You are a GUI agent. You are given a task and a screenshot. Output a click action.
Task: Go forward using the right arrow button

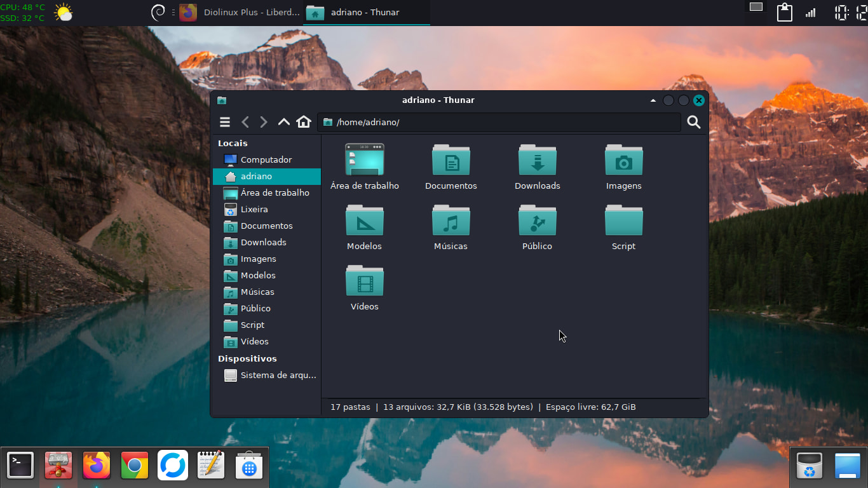click(264, 122)
